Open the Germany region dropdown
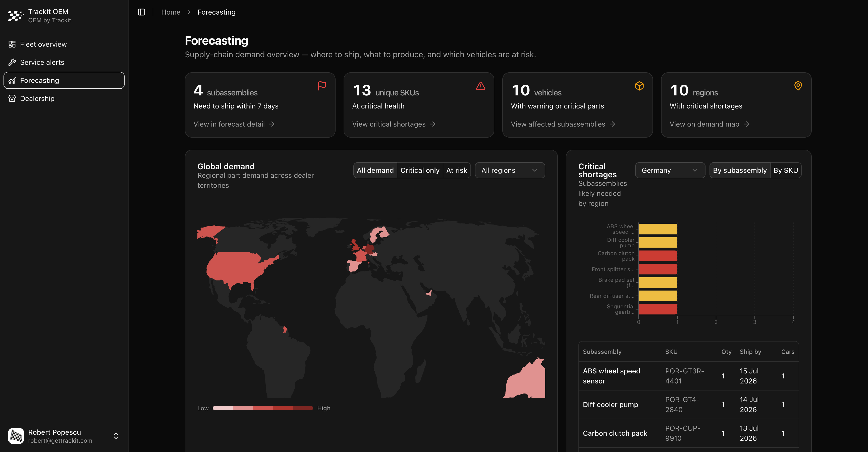The height and width of the screenshot is (452, 868). coord(670,171)
